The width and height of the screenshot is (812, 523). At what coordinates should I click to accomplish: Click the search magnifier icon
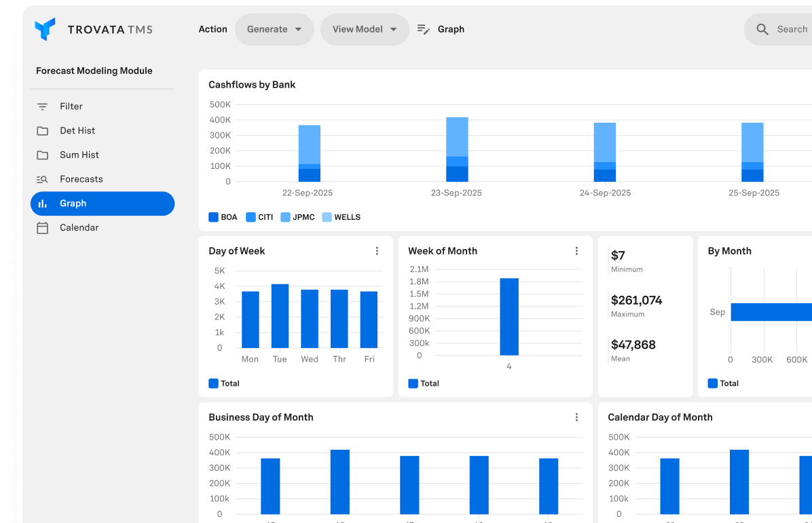[x=762, y=29]
